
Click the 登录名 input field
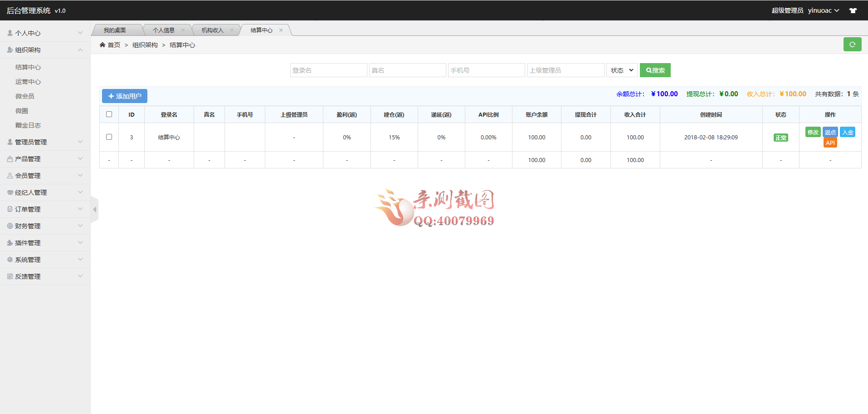[x=328, y=70]
